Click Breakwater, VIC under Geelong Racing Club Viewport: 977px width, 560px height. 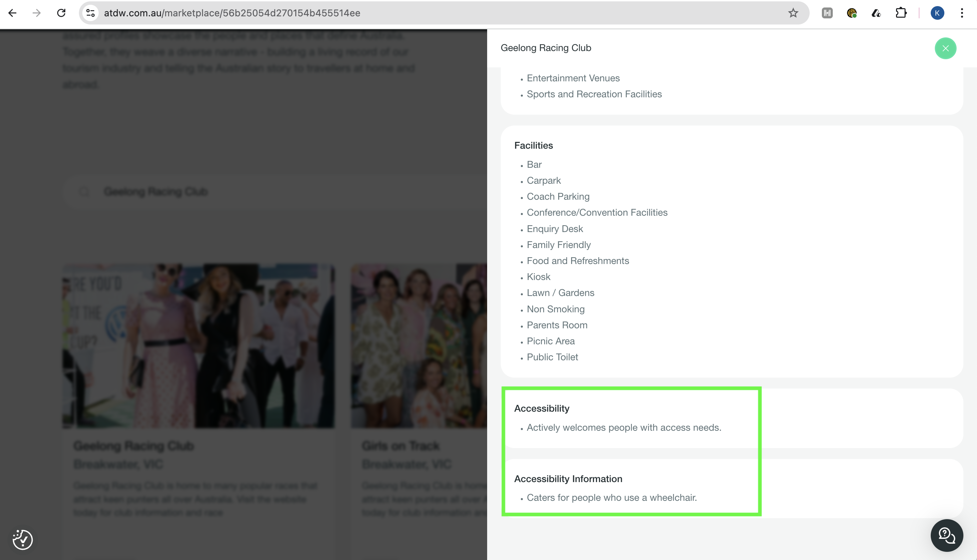click(118, 464)
